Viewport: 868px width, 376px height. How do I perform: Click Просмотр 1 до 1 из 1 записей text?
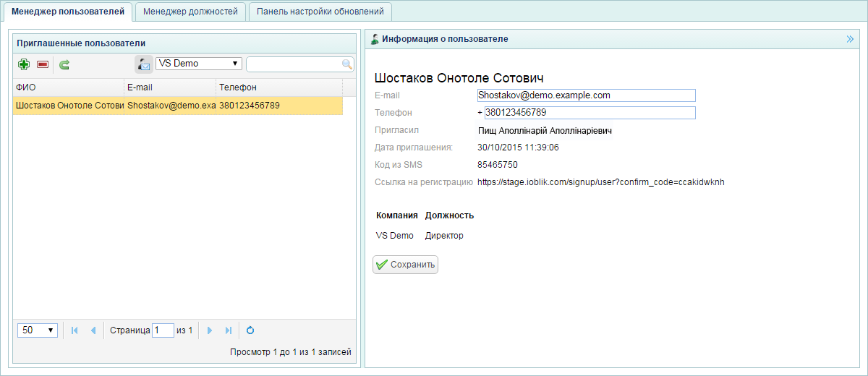290,352
